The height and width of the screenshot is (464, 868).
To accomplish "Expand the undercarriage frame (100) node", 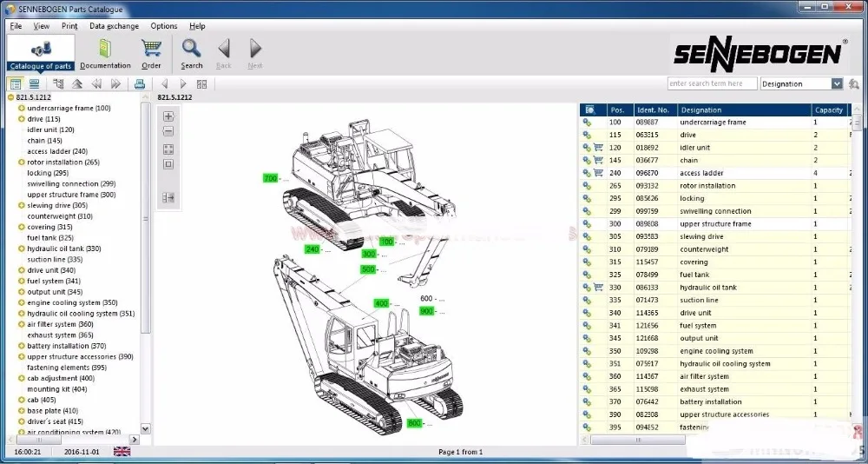I will pos(22,108).
